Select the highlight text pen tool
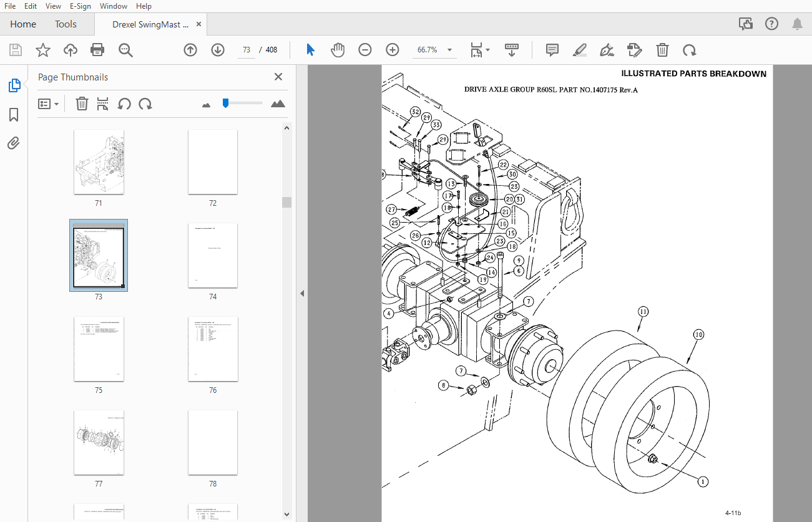 580,50
